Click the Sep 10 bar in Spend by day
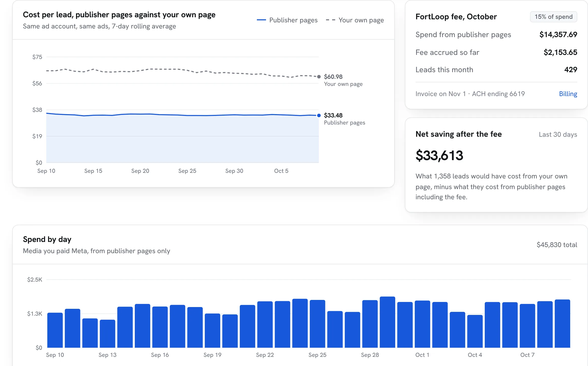 click(55, 330)
